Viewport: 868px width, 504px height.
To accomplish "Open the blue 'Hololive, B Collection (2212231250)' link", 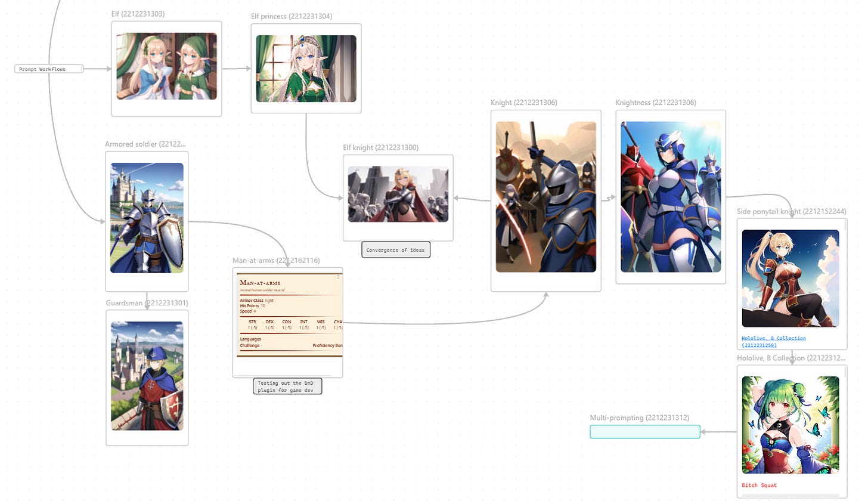I will coord(773,341).
